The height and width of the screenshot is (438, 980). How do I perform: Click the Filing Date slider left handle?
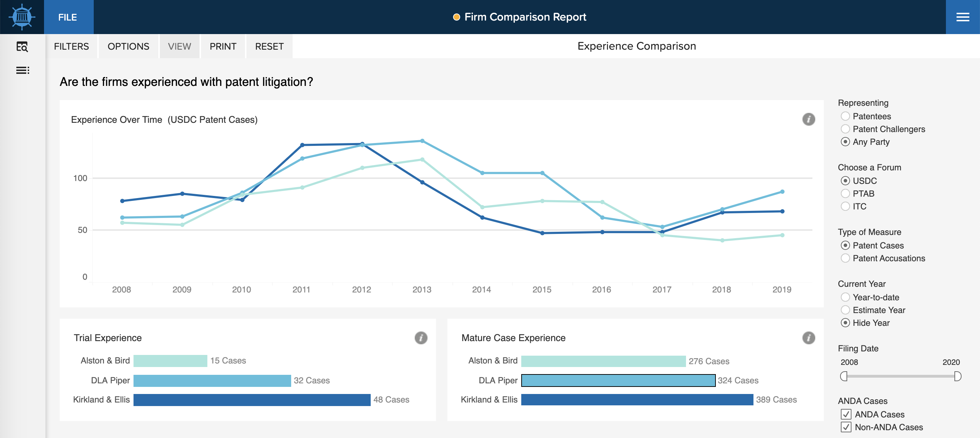(x=844, y=376)
